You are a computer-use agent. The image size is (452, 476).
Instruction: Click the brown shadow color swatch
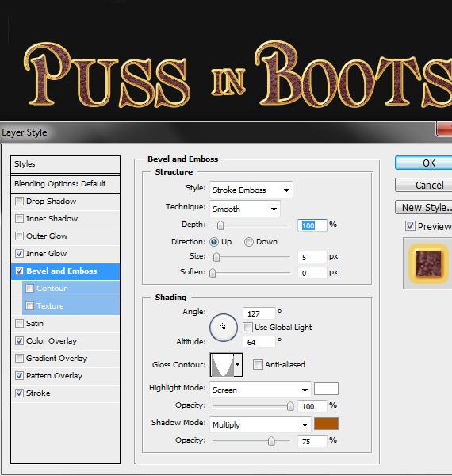(326, 424)
